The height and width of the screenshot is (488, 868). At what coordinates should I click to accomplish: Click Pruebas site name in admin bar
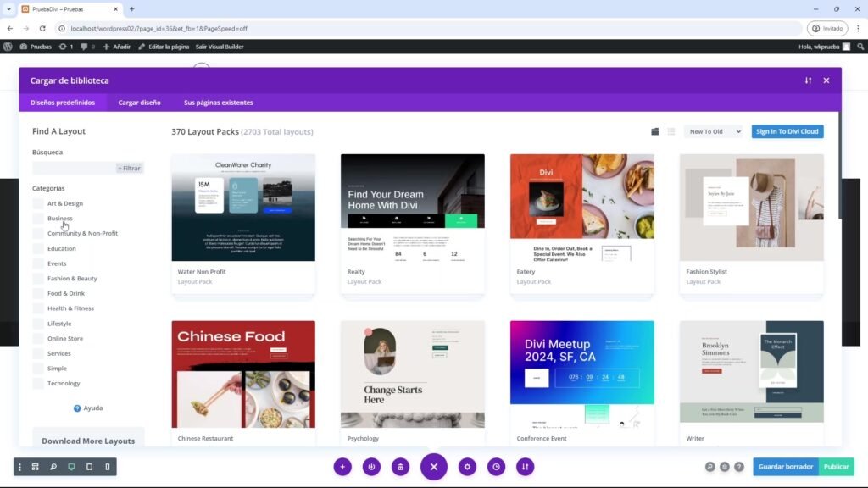[x=36, y=47]
